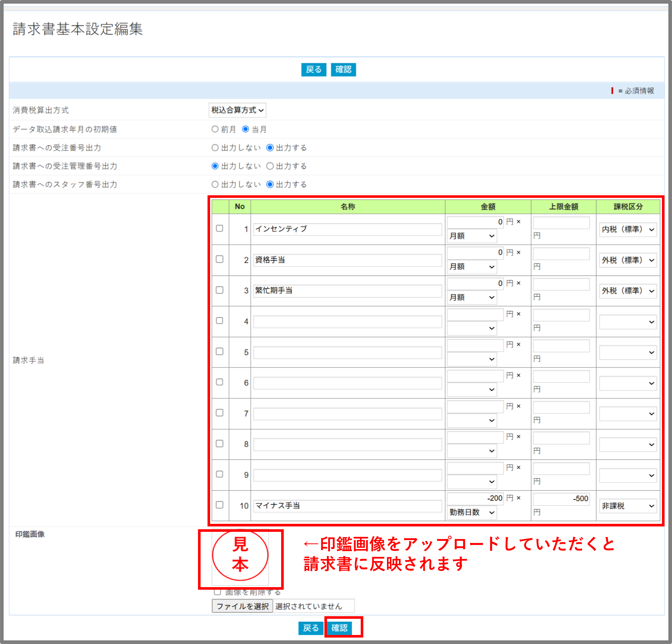
Task: Open 外税(標準) tax dropdown for 資格手当
Action: click(x=628, y=260)
